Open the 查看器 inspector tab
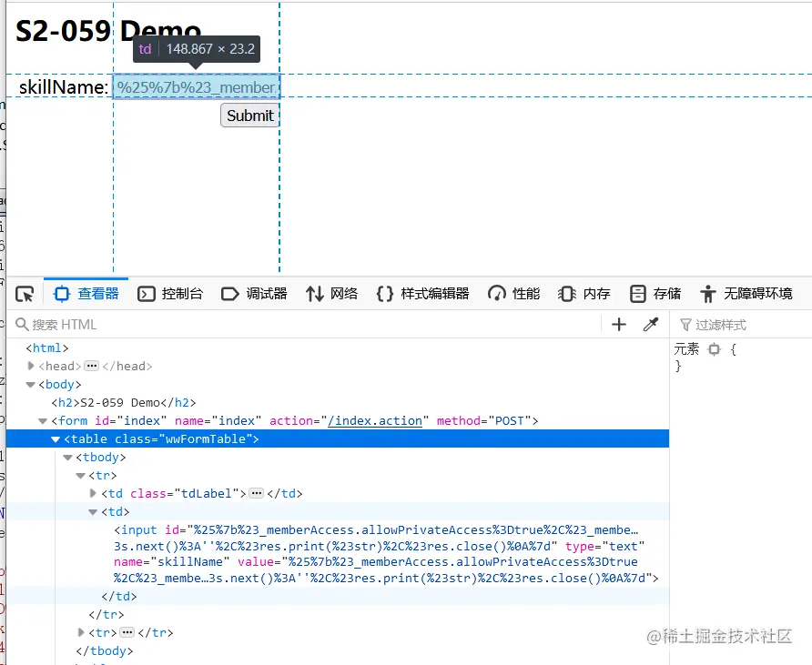This screenshot has width=812, height=665. coord(86,294)
